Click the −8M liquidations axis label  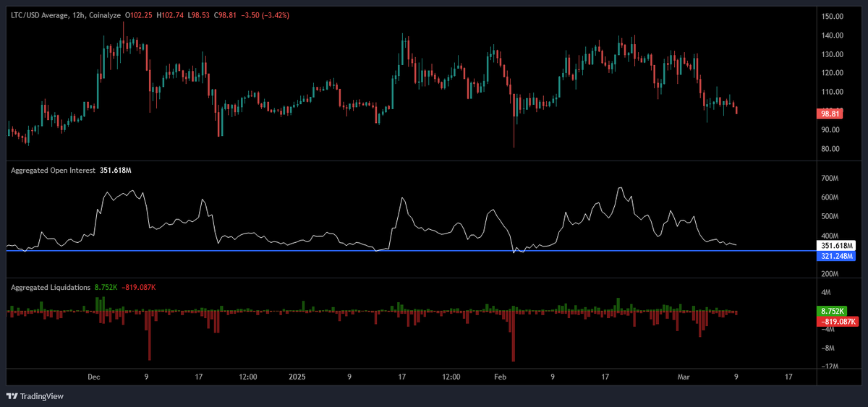point(830,348)
